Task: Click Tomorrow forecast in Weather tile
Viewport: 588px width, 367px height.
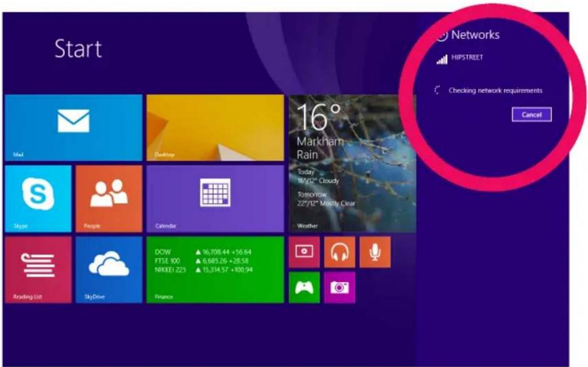Action: [x=326, y=199]
